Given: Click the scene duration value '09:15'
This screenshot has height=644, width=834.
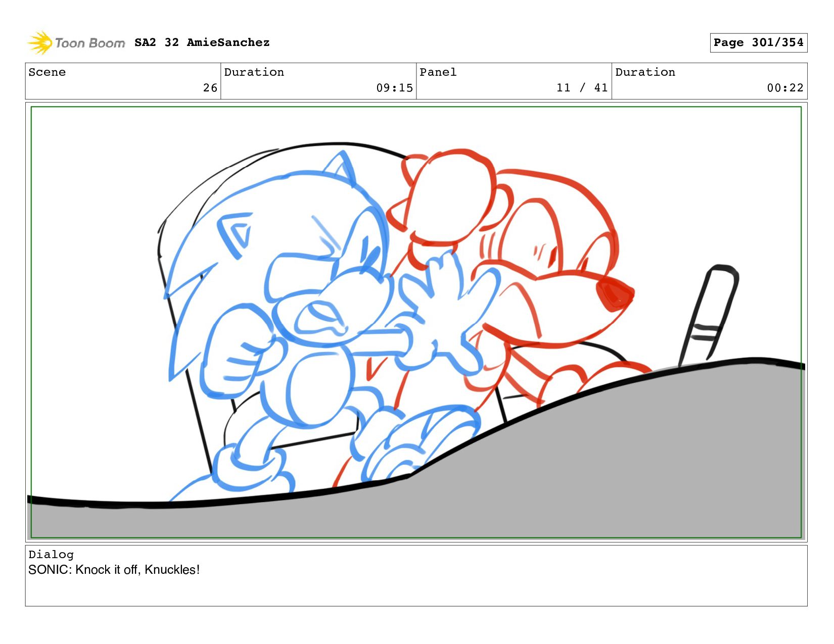Looking at the screenshot, I should 394,88.
